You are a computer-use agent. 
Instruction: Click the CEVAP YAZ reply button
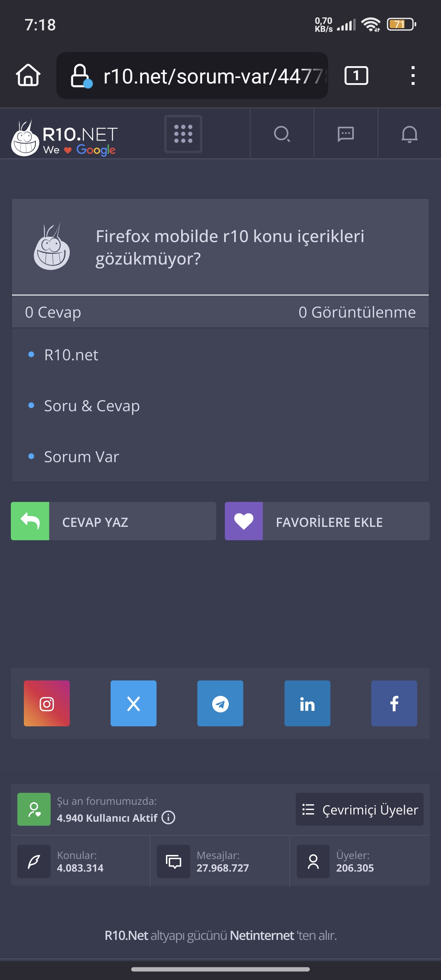coord(114,521)
